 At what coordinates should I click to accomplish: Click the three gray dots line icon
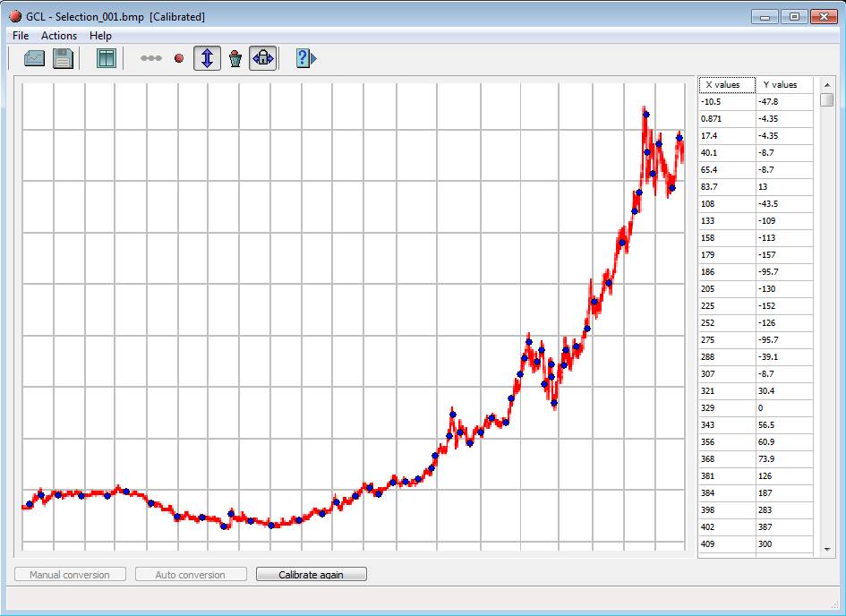click(150, 58)
